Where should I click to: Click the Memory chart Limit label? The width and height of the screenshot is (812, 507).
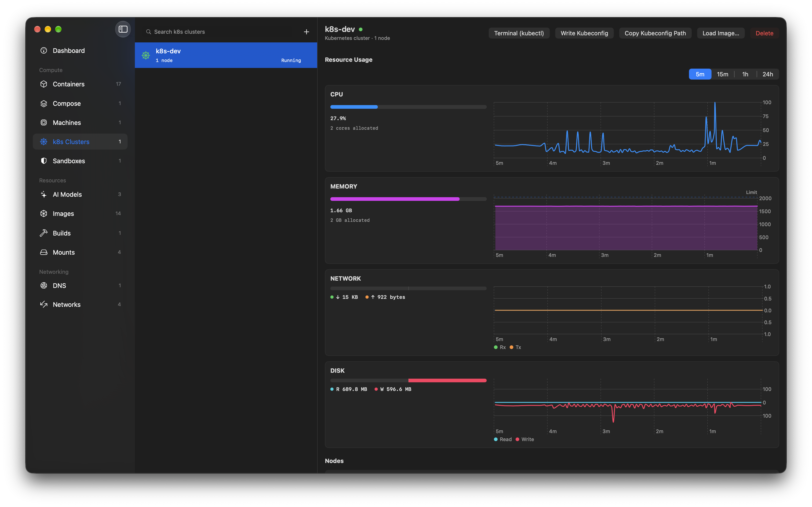tap(751, 192)
